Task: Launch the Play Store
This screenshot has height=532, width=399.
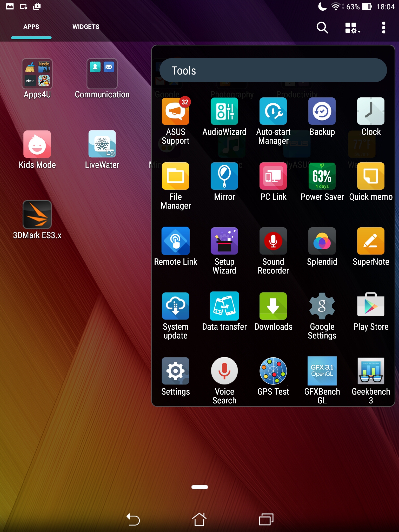Action: pos(371,304)
